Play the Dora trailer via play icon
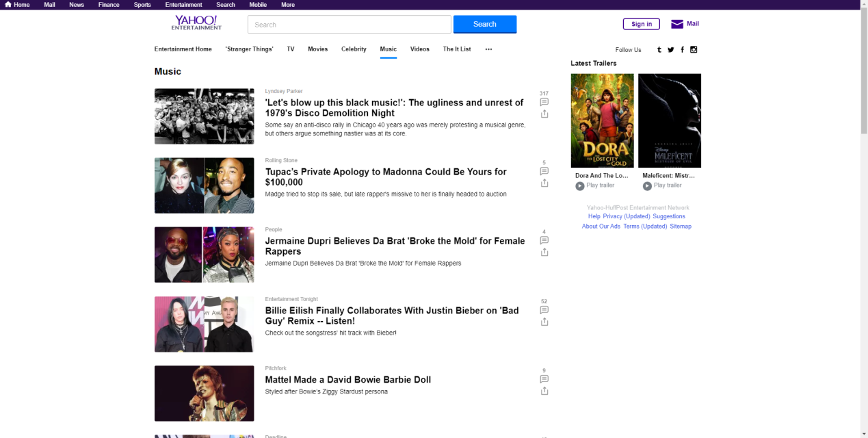This screenshot has width=868, height=438. pos(580,186)
